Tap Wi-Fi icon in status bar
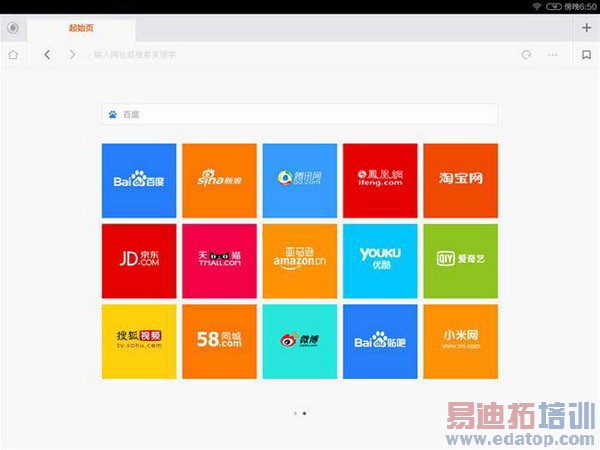600x450 pixels. point(536,7)
